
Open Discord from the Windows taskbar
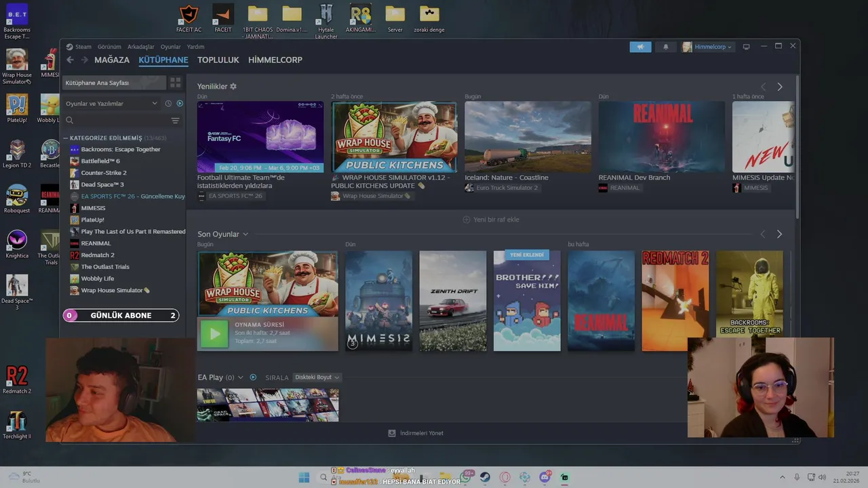click(x=545, y=477)
